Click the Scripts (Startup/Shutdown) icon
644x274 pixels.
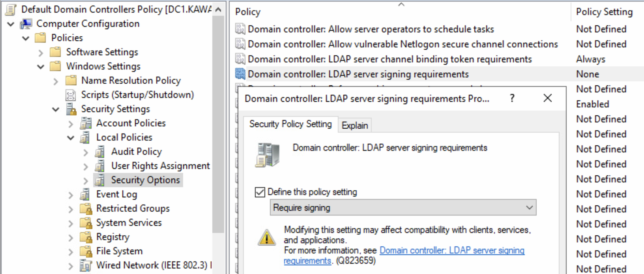coord(71,95)
